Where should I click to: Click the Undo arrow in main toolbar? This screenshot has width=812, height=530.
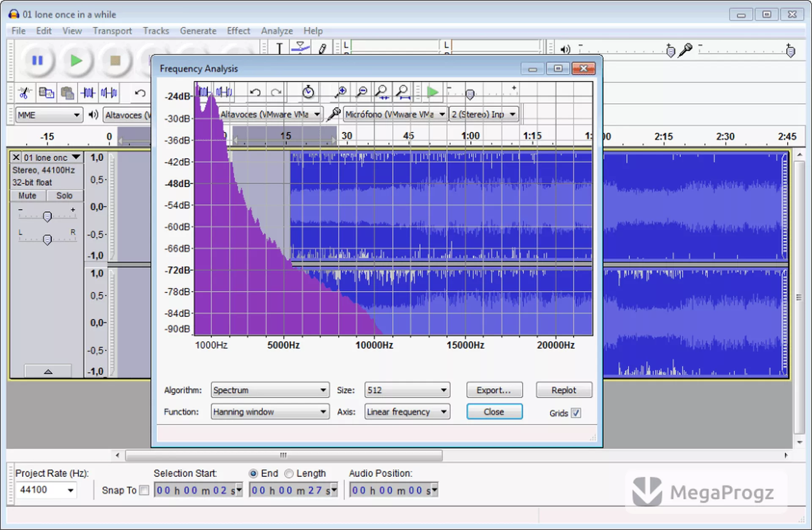(140, 93)
